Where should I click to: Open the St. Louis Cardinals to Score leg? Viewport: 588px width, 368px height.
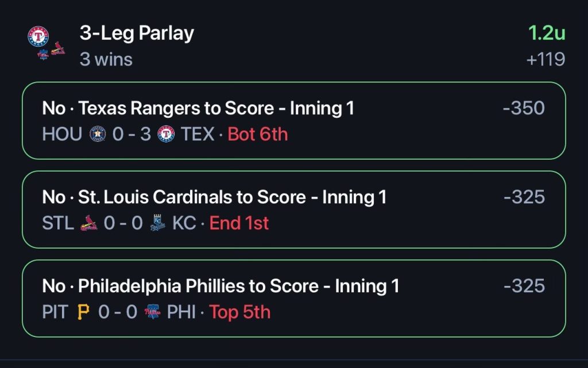(294, 210)
